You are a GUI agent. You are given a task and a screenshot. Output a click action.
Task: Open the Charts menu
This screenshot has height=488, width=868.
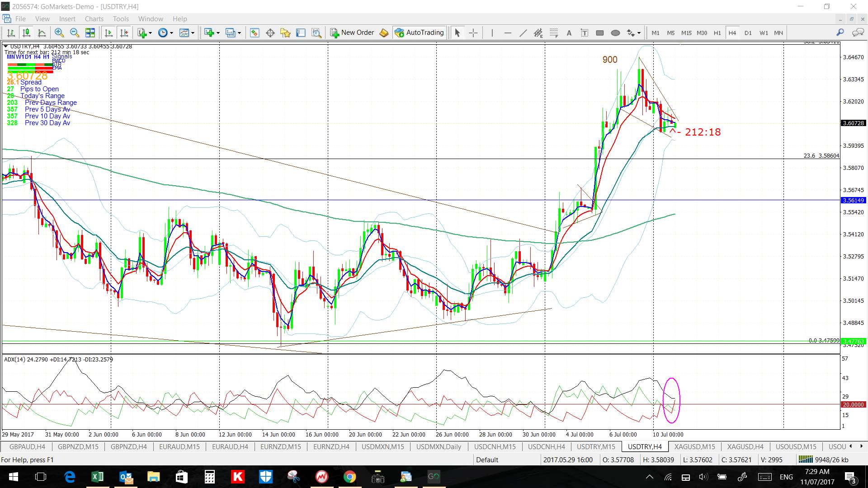[94, 19]
